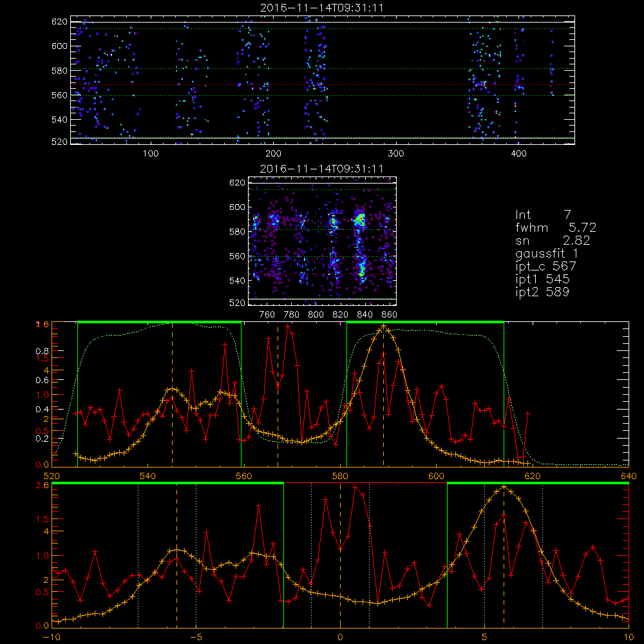Click the x-axis label 300 of the wide image

[x=396, y=154]
